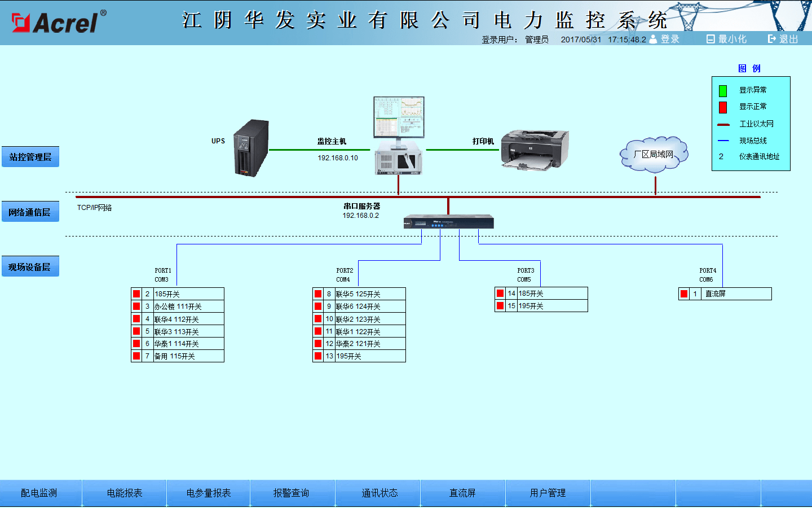The width and height of the screenshot is (812, 508).
Task: Click the 网络通信层 side button
Action: point(30,212)
